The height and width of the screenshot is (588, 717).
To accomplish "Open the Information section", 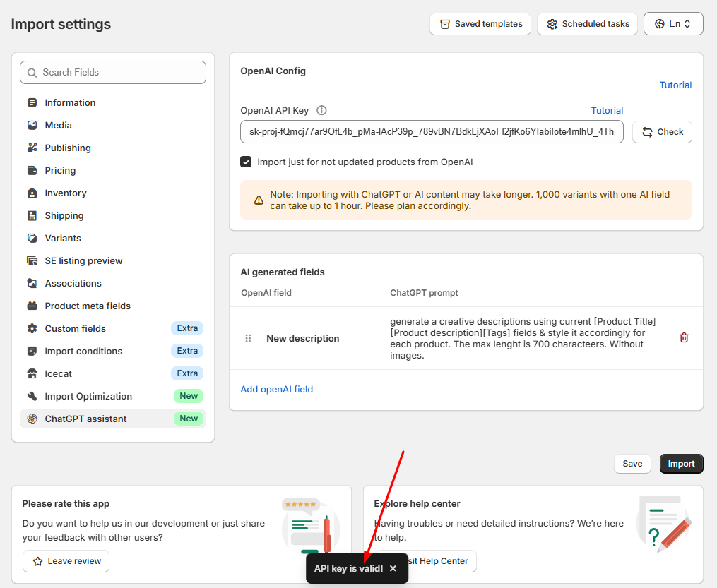I will 113,103.
